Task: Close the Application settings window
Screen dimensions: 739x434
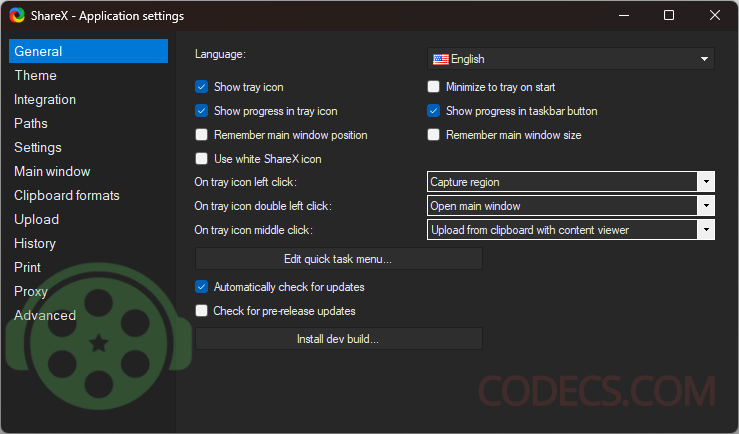Action: pos(714,16)
